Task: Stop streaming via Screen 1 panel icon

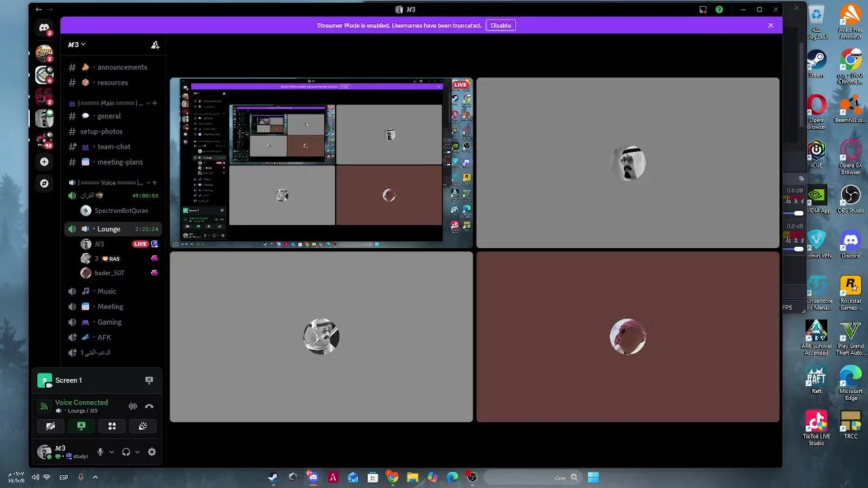Action: (149, 380)
